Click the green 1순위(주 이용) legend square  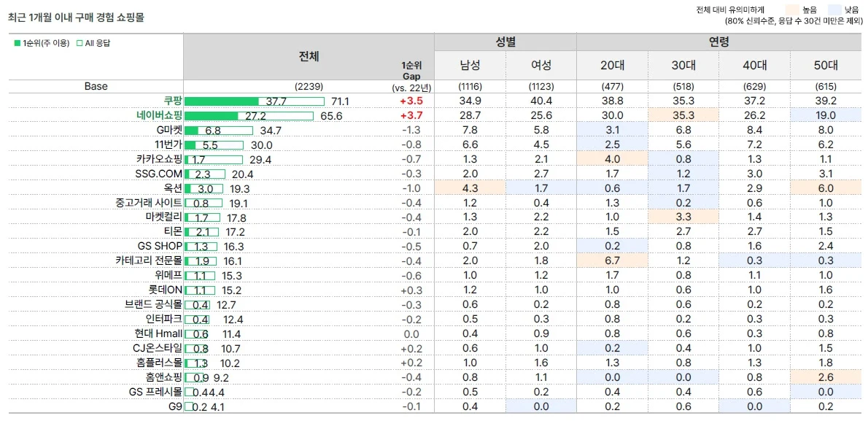tap(16, 43)
